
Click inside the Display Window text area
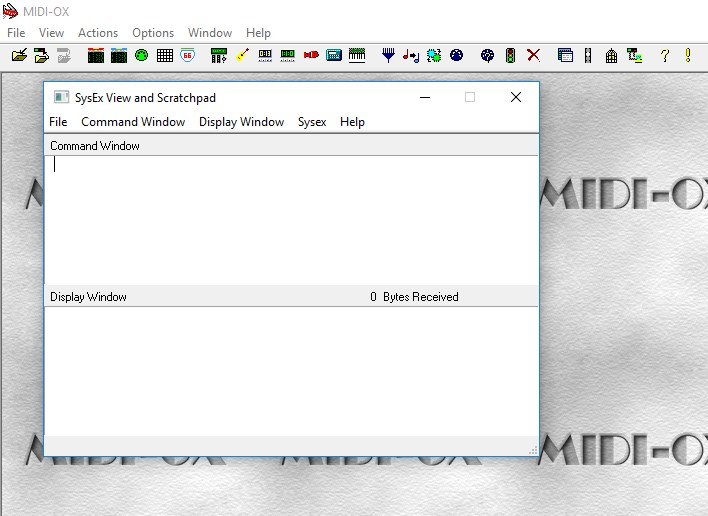point(291,371)
